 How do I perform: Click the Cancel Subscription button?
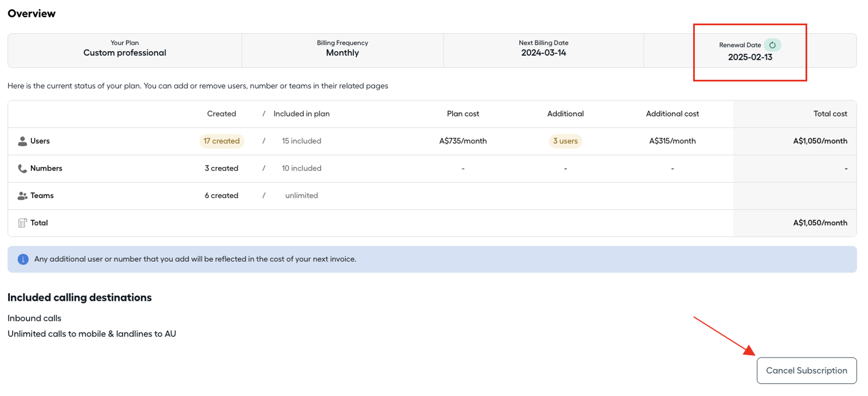pos(807,371)
